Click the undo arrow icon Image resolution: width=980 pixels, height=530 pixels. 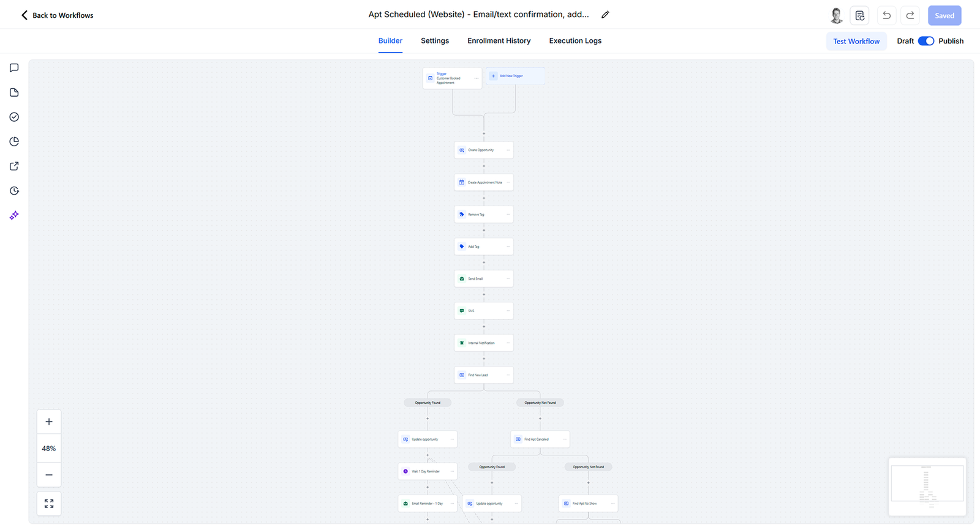coord(886,15)
